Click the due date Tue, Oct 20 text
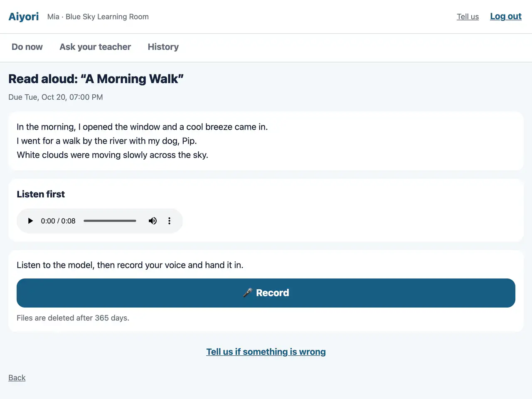 [x=56, y=97]
